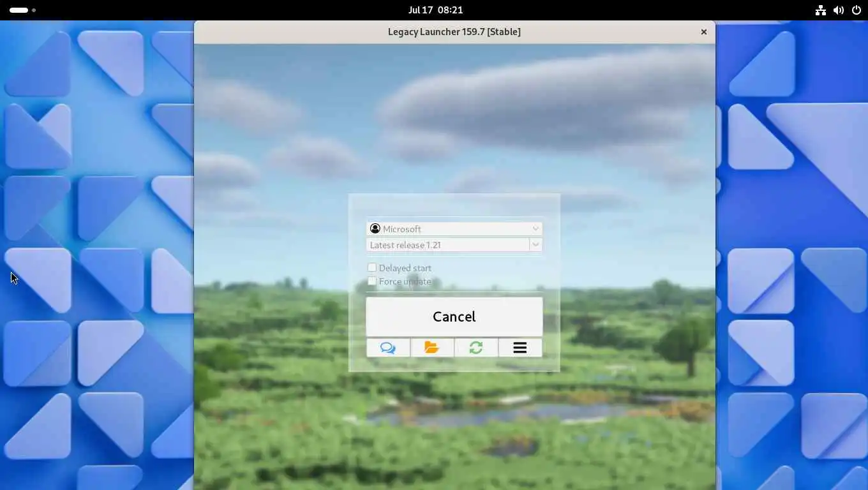Open the hamburger settings menu icon

point(520,348)
